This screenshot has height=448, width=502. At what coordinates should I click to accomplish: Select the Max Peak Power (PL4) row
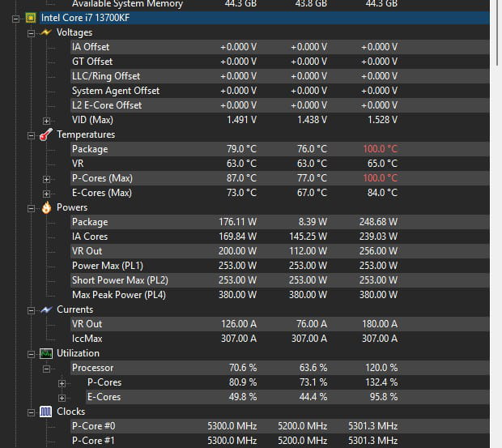click(280, 295)
